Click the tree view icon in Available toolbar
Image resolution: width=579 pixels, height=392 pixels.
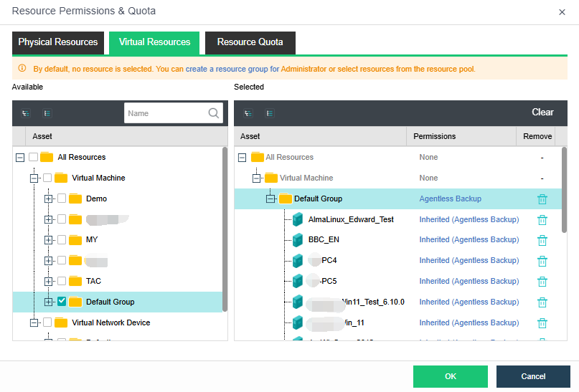click(x=26, y=113)
